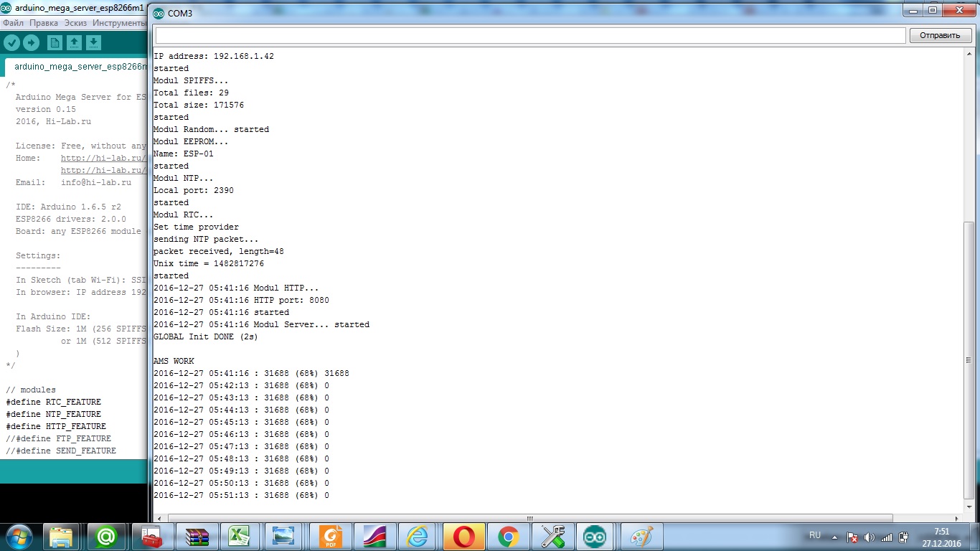
Task: Click the 'Unix time = 1482817276' output line
Action: click(x=209, y=263)
